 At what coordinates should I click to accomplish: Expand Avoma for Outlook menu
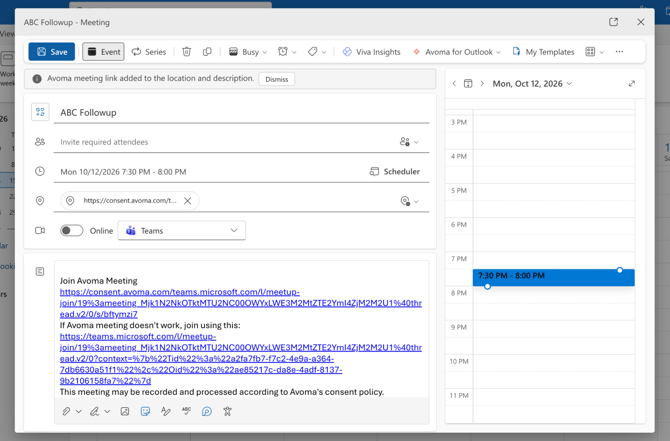click(x=457, y=52)
